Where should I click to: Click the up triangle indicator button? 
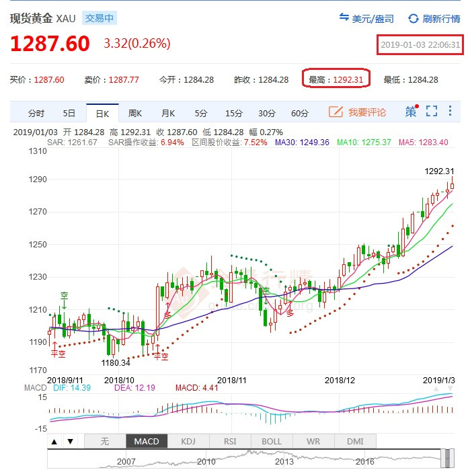(54, 442)
